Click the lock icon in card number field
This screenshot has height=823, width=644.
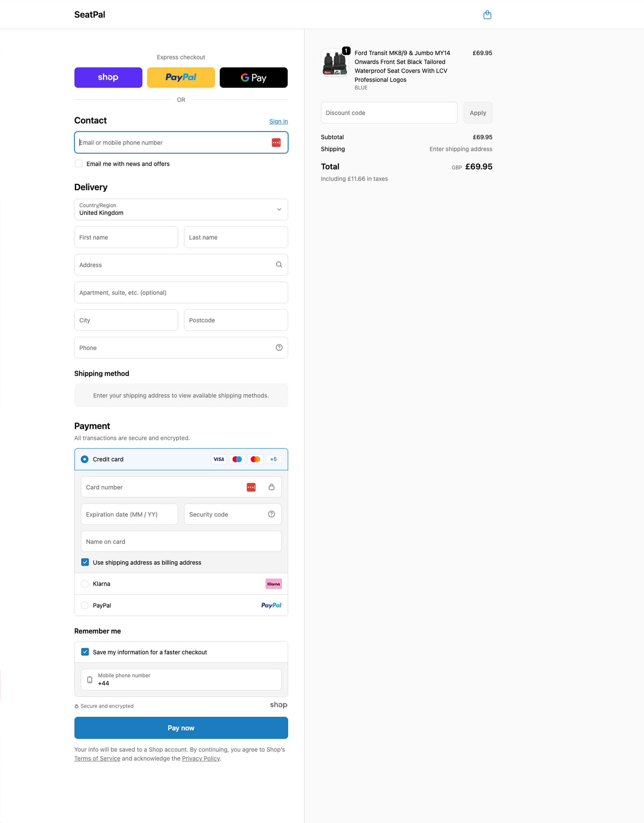272,487
